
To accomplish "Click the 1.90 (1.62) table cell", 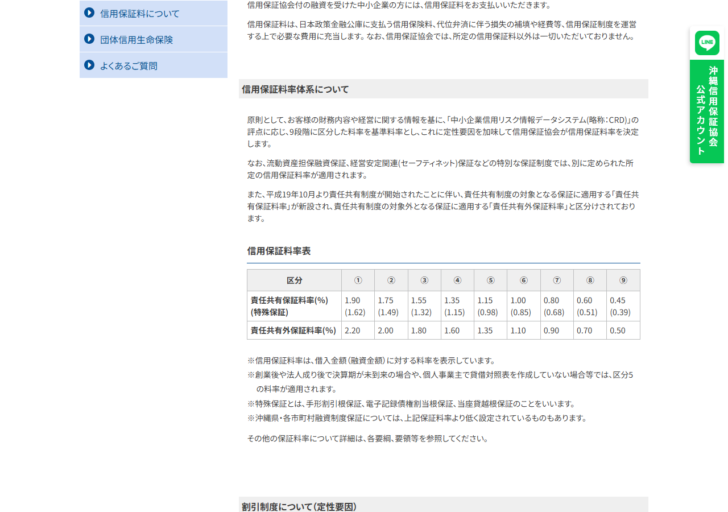I will point(358,306).
